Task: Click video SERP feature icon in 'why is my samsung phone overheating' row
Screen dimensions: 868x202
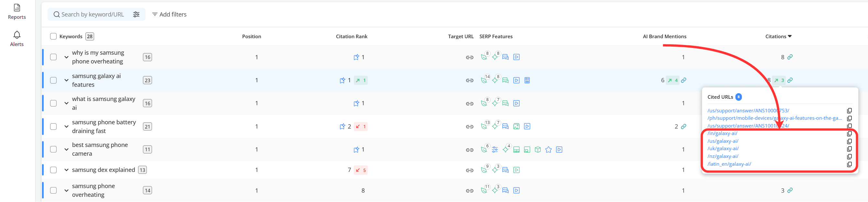Action: pyautogui.click(x=516, y=57)
